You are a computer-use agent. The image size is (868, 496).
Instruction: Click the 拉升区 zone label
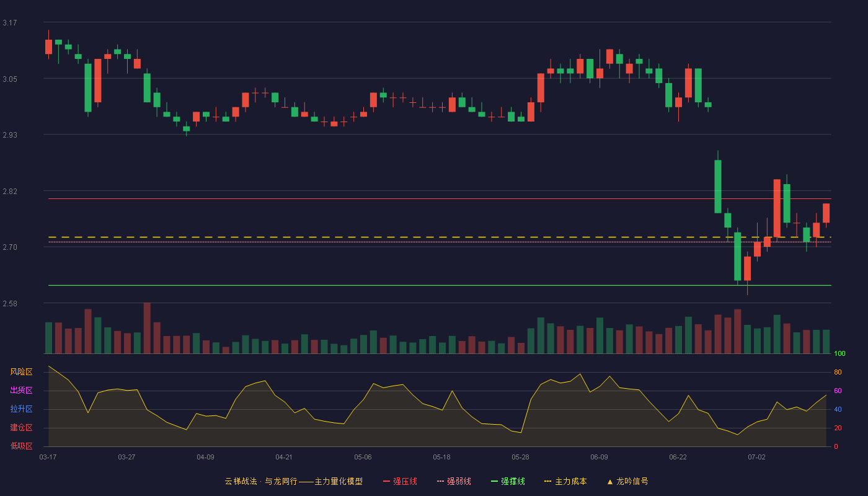[x=21, y=409]
